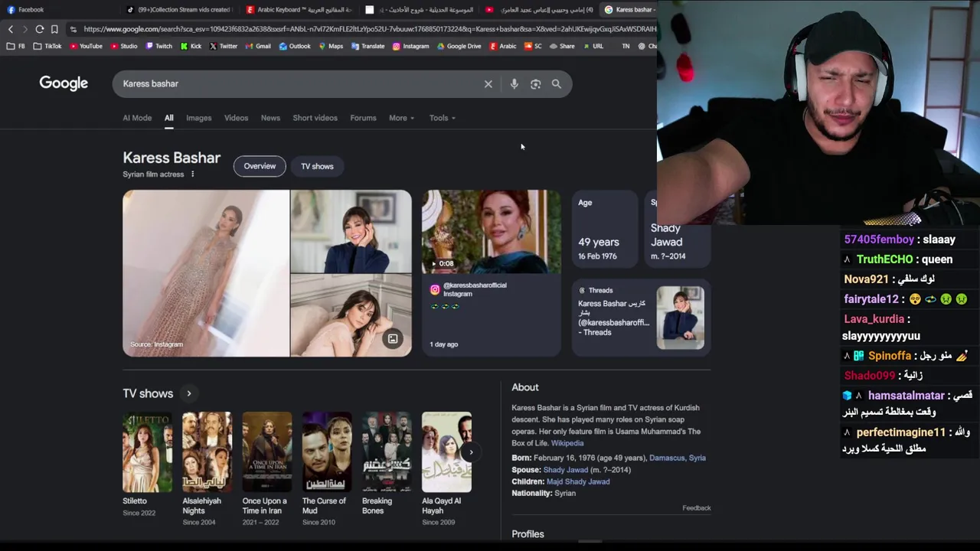This screenshot has width=980, height=551.
Task: Open the Alsalehiyah Nights show poster
Action: 207,452
